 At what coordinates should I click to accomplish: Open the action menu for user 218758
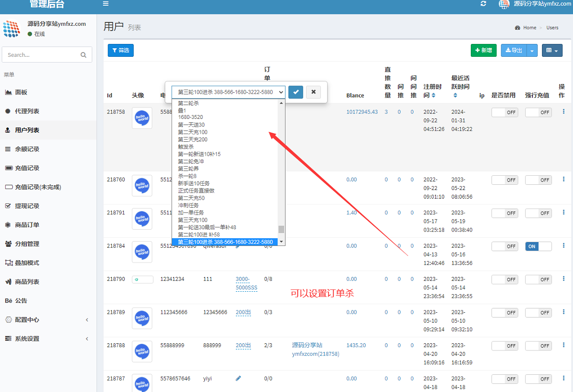coord(563,112)
